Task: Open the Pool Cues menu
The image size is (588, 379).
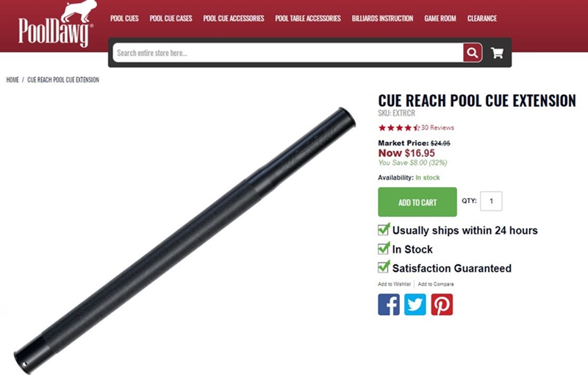Action: pos(124,18)
